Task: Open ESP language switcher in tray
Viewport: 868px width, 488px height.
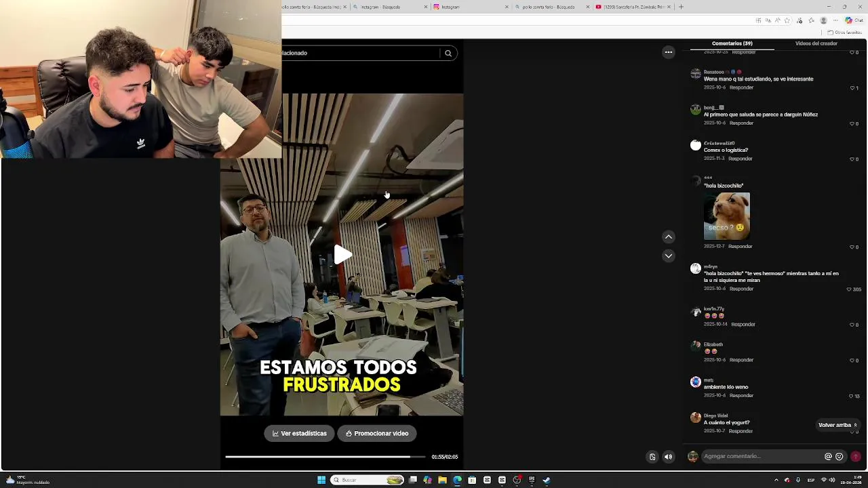Action: tap(811, 480)
